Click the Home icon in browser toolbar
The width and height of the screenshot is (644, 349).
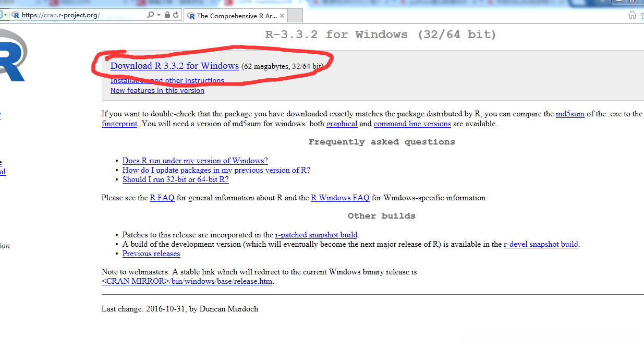pos(633,15)
